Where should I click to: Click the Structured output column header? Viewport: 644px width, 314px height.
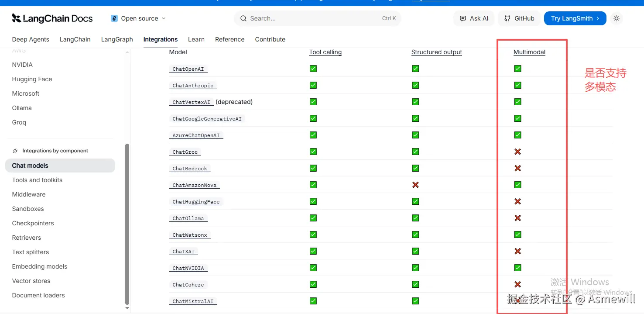[x=437, y=52]
